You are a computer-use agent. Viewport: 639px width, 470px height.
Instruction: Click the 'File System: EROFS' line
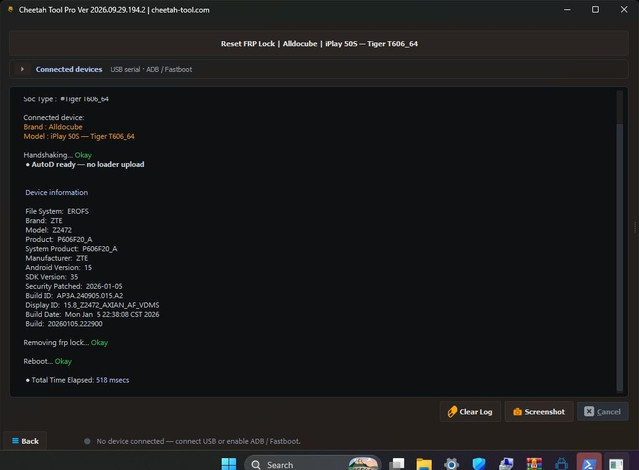click(57, 211)
